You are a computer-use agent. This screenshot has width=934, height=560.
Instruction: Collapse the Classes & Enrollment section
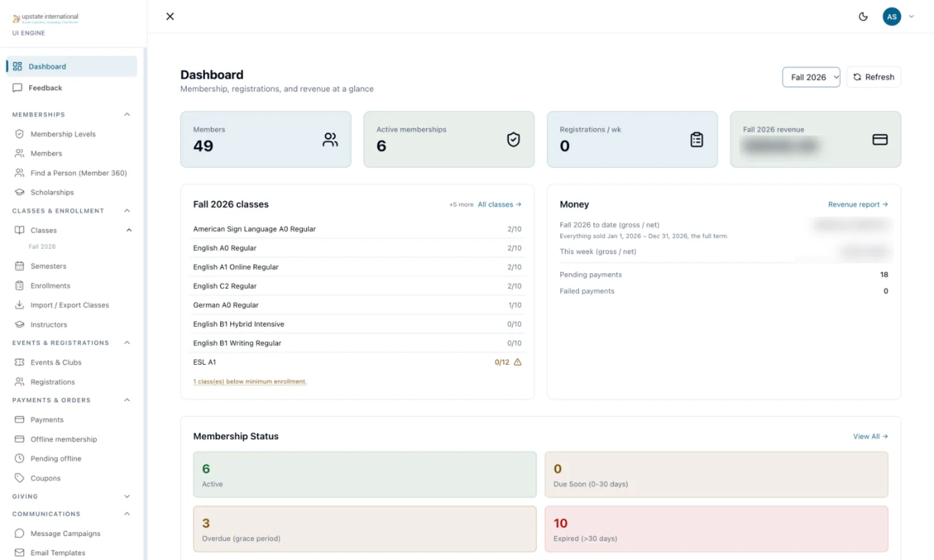pos(127,211)
